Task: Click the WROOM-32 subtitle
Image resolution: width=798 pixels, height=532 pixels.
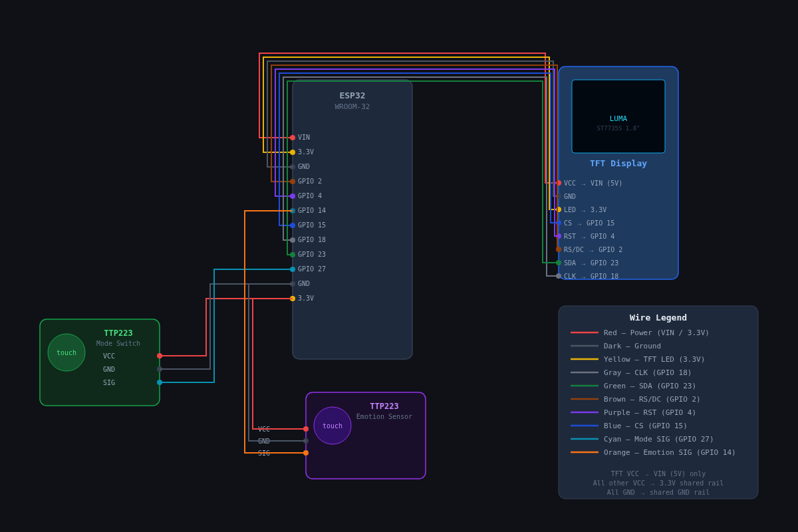Action: coord(352,107)
